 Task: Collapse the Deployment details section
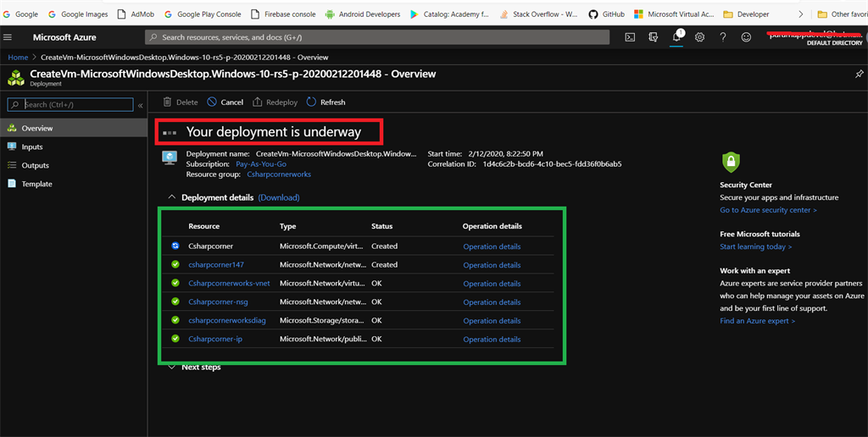(171, 197)
